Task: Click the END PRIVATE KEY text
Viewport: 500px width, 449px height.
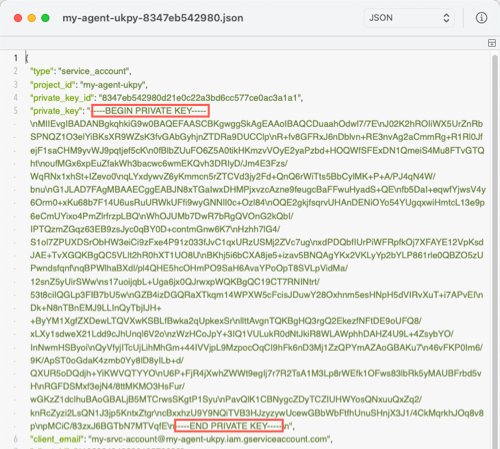Action: pyautogui.click(x=229, y=426)
